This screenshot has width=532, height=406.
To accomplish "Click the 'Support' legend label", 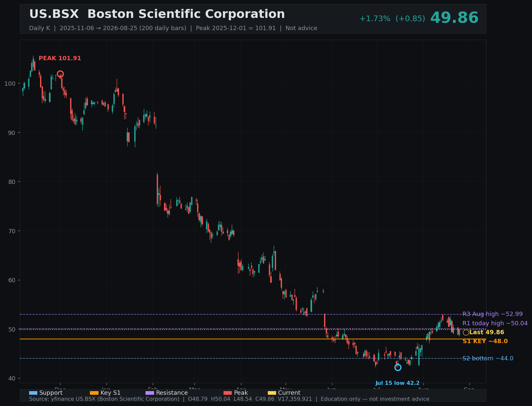I will [51, 393].
